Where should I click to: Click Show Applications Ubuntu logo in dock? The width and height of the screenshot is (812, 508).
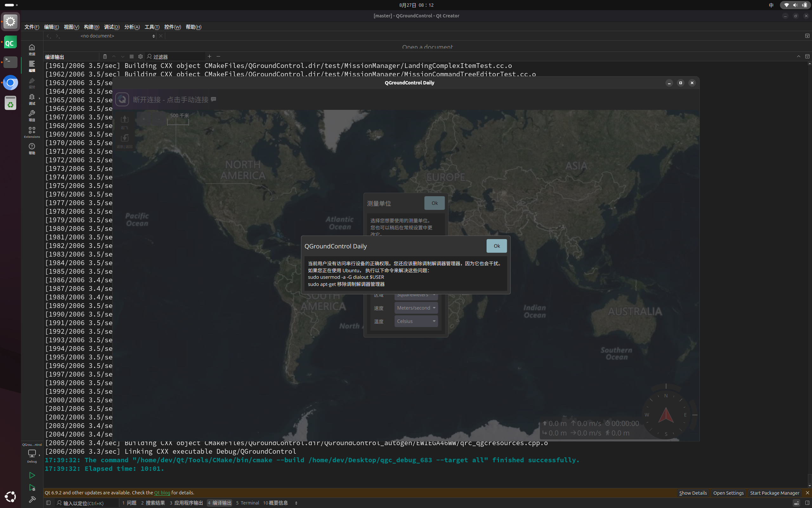tap(10, 497)
